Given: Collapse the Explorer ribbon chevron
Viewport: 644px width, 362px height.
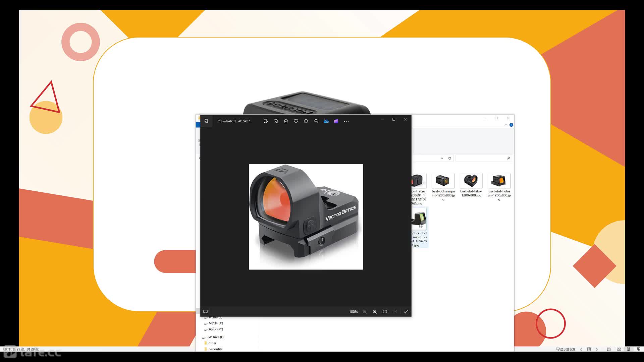Looking at the screenshot, I should pyautogui.click(x=506, y=125).
